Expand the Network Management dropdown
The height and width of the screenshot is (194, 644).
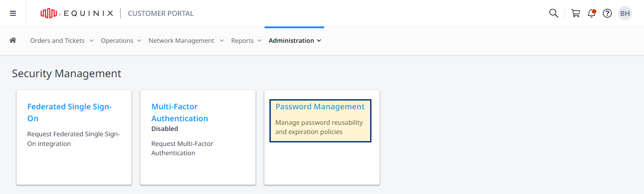click(x=186, y=41)
